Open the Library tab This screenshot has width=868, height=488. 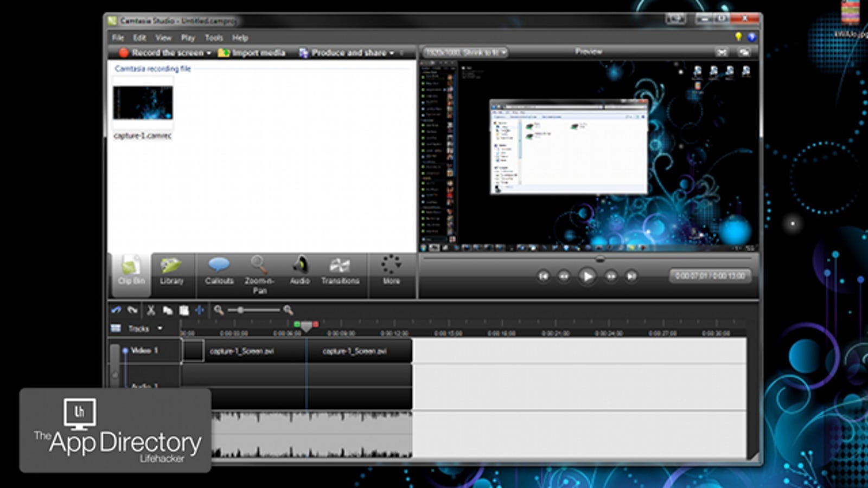[x=171, y=270]
